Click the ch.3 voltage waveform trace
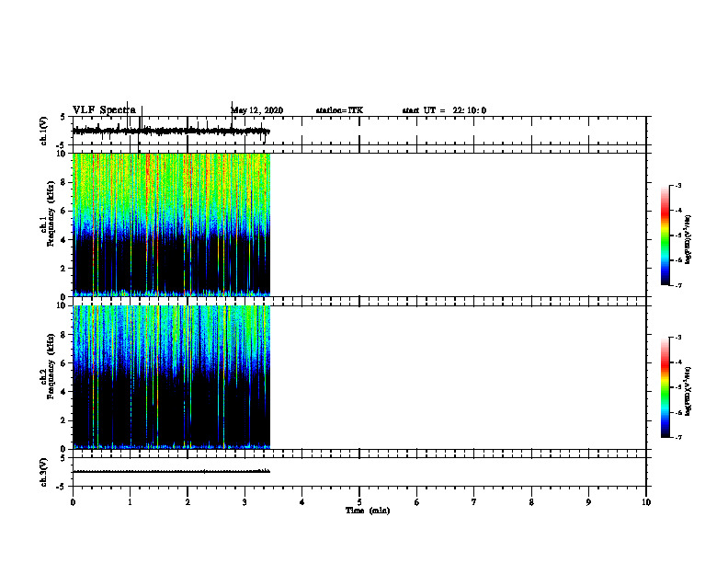The width and height of the screenshot is (728, 563). (x=171, y=472)
